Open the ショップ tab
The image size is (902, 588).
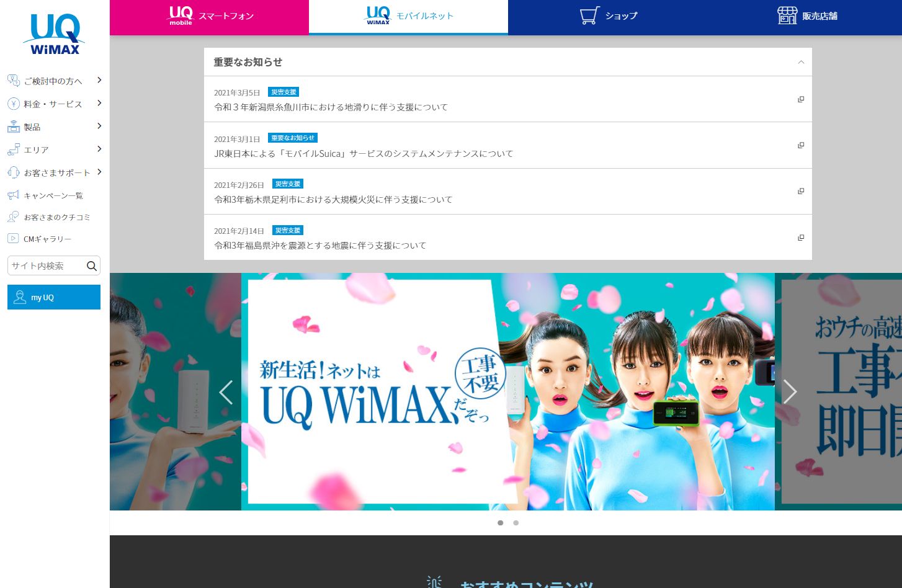[x=607, y=17]
